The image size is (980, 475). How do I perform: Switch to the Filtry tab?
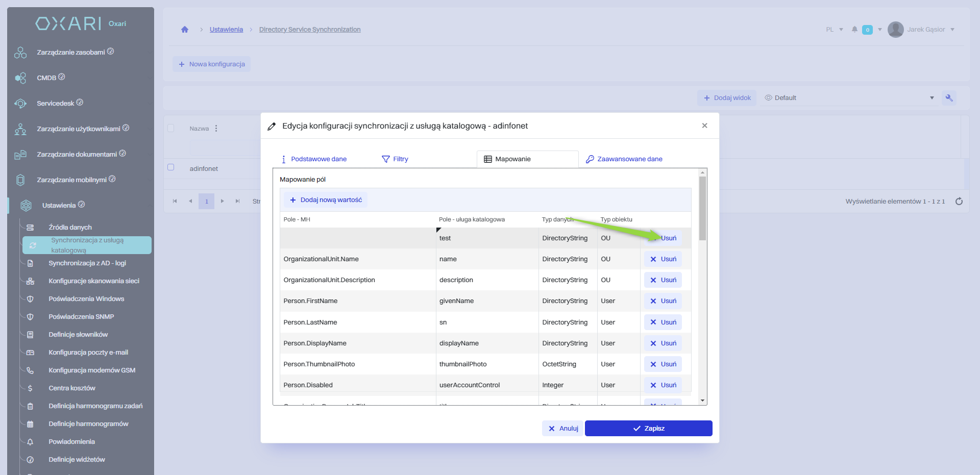395,159
